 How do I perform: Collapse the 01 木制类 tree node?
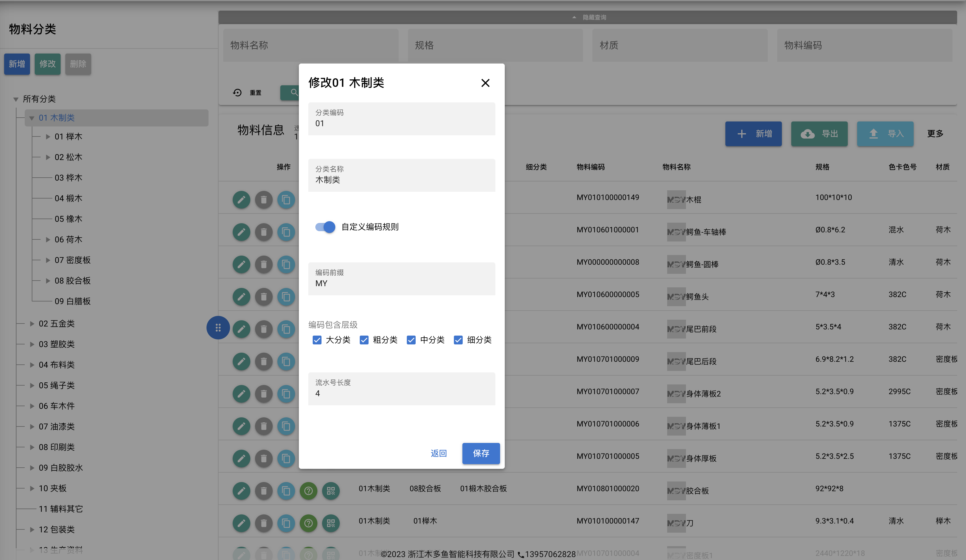click(32, 118)
